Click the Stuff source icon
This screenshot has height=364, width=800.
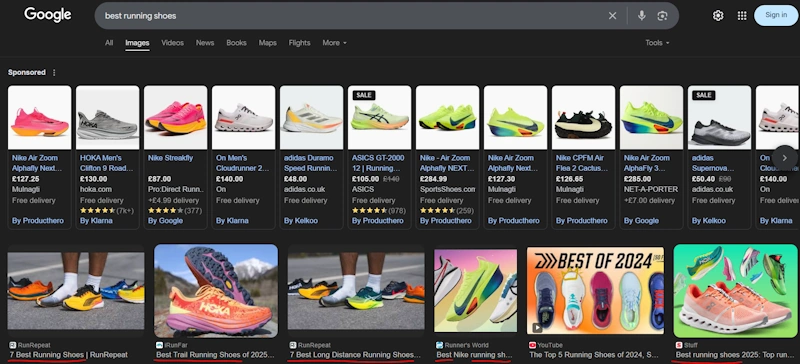click(679, 345)
